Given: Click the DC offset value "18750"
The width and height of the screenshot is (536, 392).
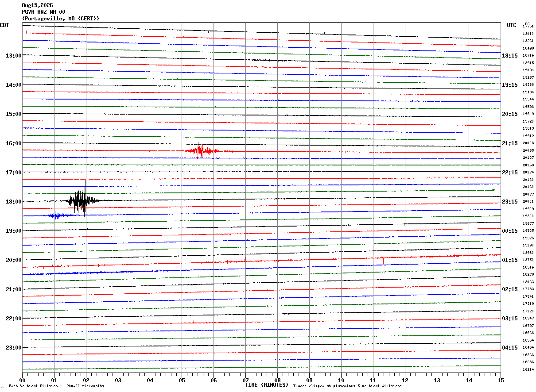Looking at the screenshot, I should point(528,260).
